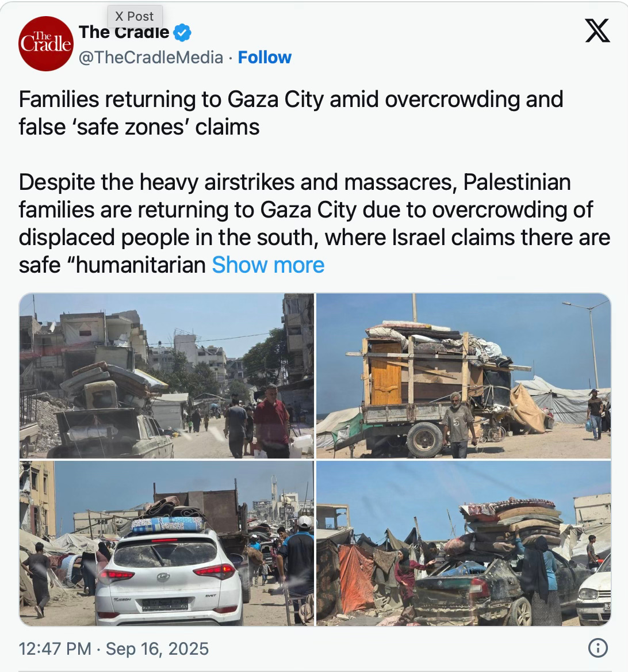Open the X logo icon
The image size is (628, 672).
point(597,30)
